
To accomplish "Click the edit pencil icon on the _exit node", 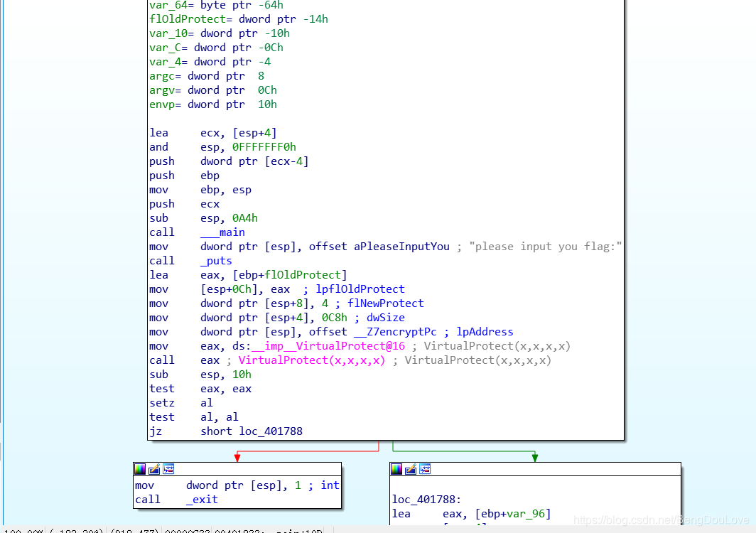I will [154, 469].
